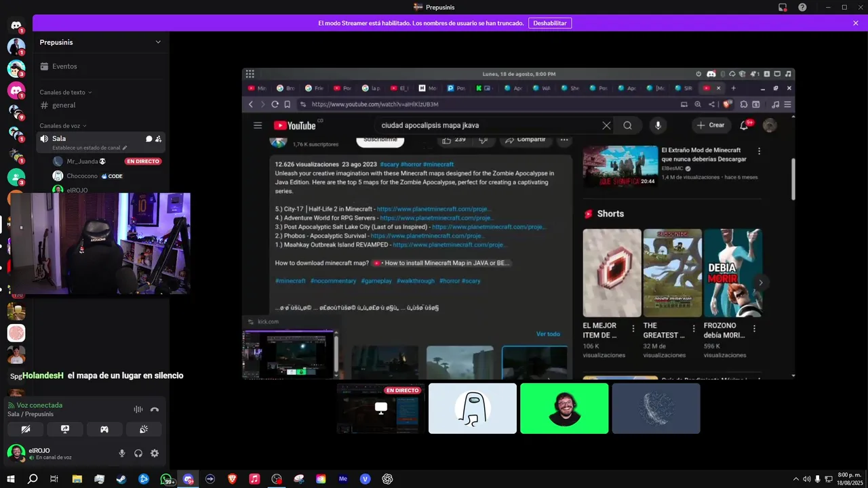Open the Windows Start menu

[10, 479]
